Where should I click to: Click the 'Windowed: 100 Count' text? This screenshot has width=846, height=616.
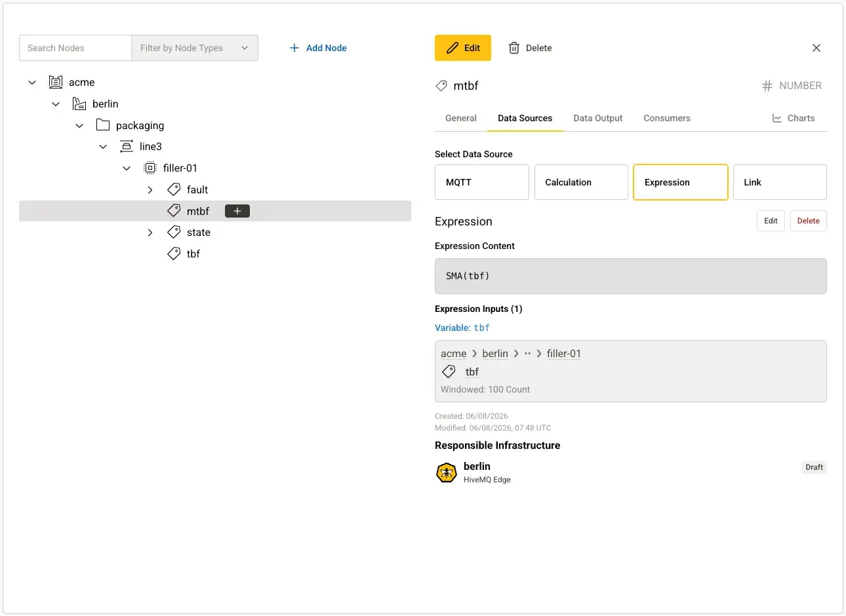pos(485,389)
